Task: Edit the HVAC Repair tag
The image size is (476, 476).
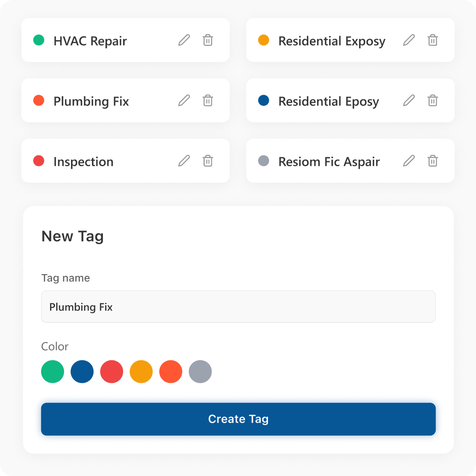Action: click(x=184, y=40)
